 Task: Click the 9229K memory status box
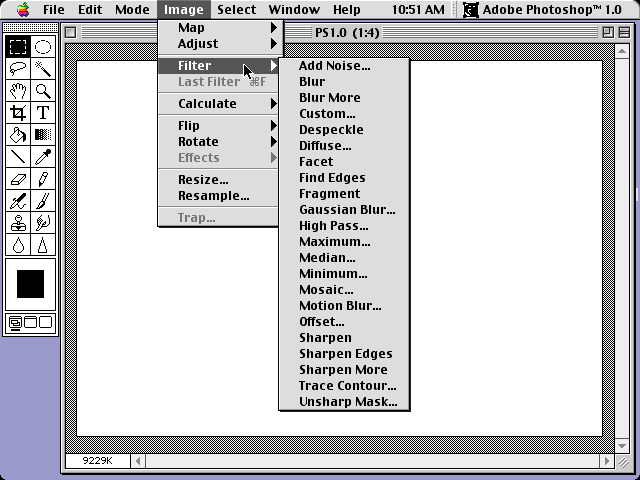pos(98,461)
